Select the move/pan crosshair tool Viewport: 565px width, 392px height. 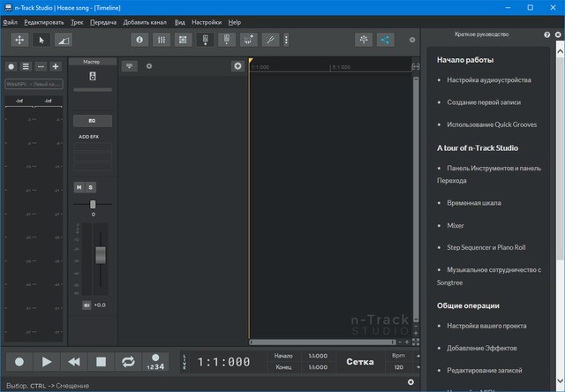pos(19,40)
